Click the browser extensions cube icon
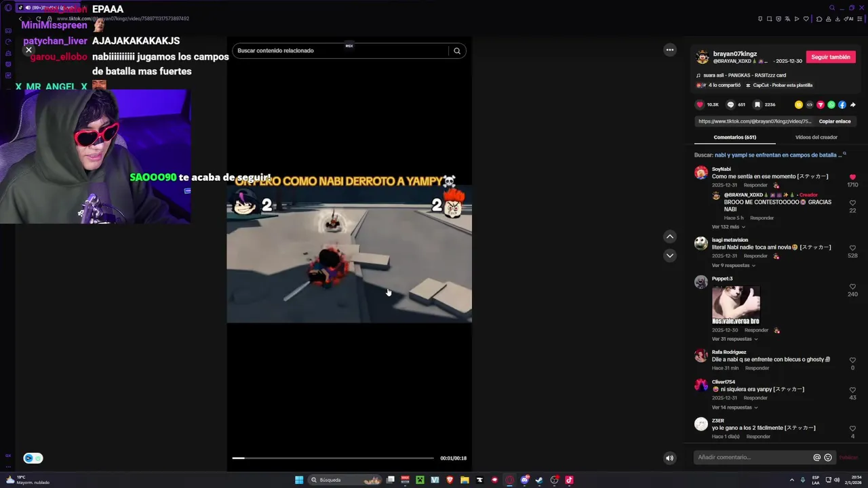The width and height of the screenshot is (868, 488). [x=819, y=19]
